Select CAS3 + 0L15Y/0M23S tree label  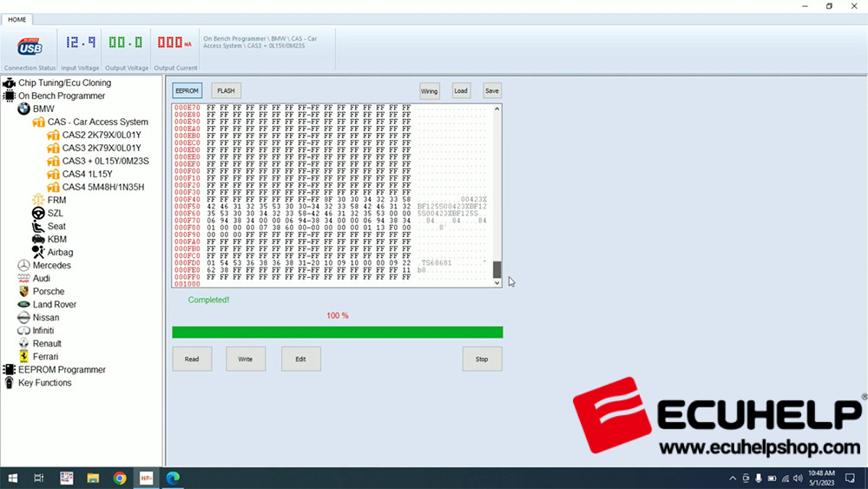tap(106, 162)
